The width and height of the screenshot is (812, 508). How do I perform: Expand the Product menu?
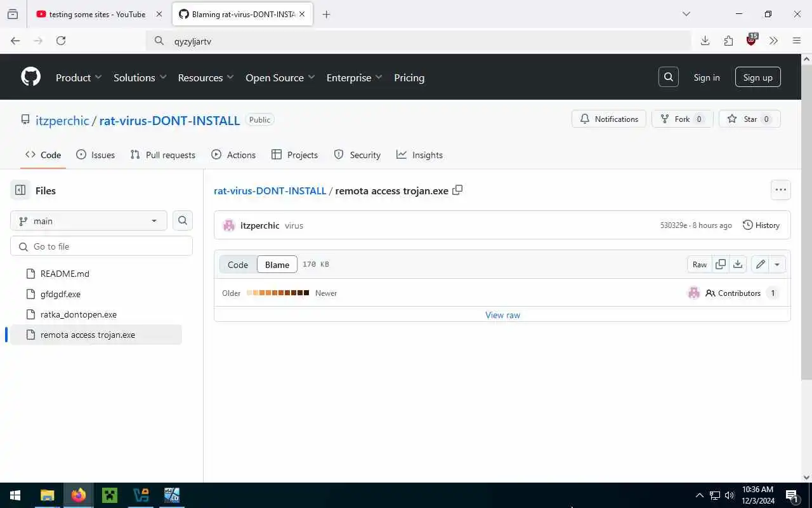(79, 77)
